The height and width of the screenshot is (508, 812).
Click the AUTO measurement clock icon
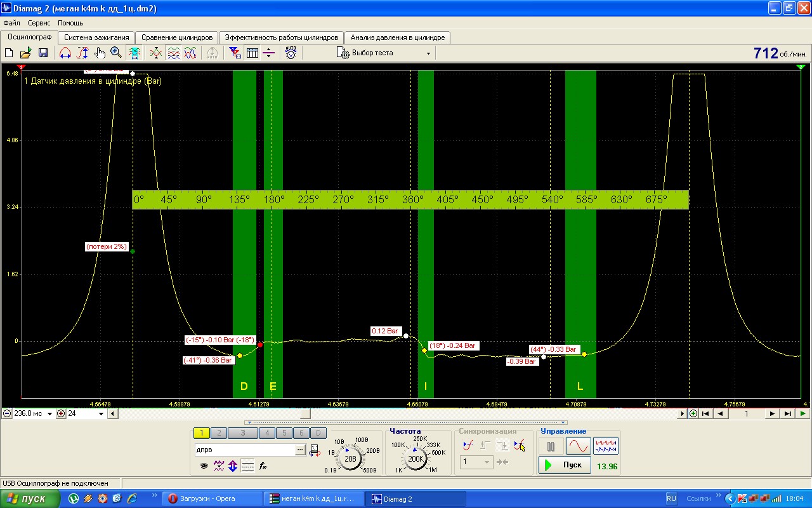291,53
